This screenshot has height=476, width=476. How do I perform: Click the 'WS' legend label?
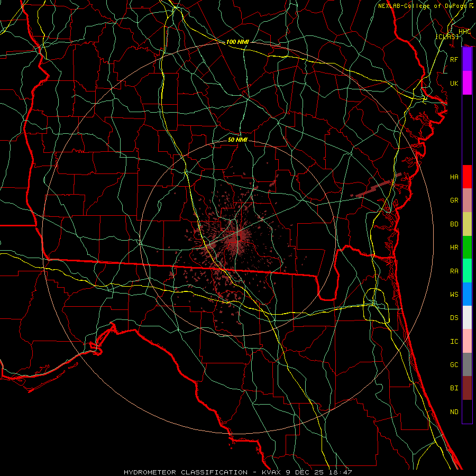click(454, 294)
